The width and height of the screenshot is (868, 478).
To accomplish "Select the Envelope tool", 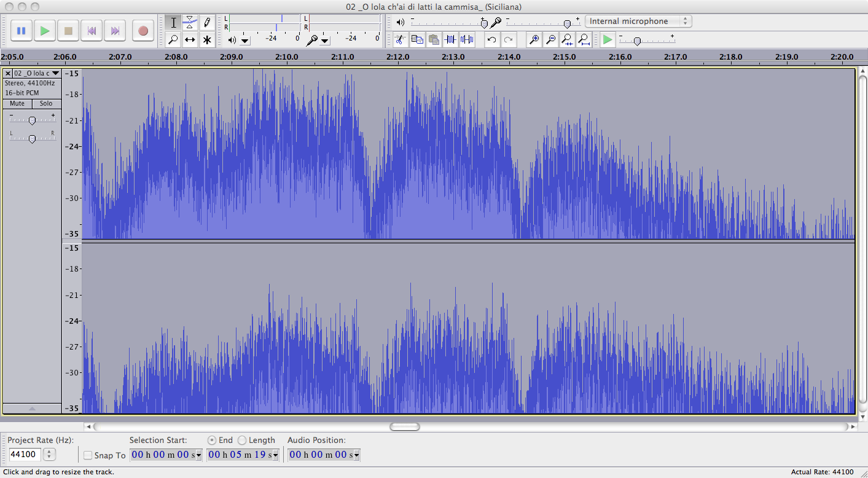I will [190, 23].
